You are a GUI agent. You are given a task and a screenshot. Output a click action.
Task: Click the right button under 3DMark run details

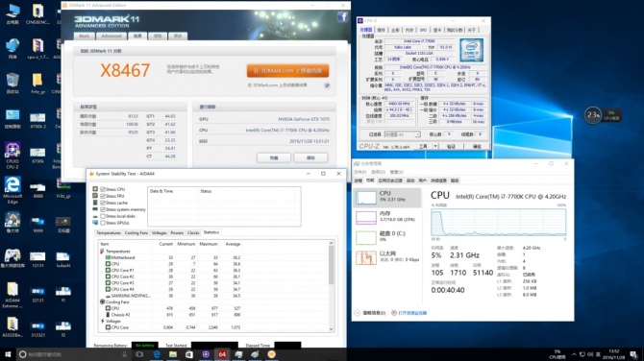[310, 157]
